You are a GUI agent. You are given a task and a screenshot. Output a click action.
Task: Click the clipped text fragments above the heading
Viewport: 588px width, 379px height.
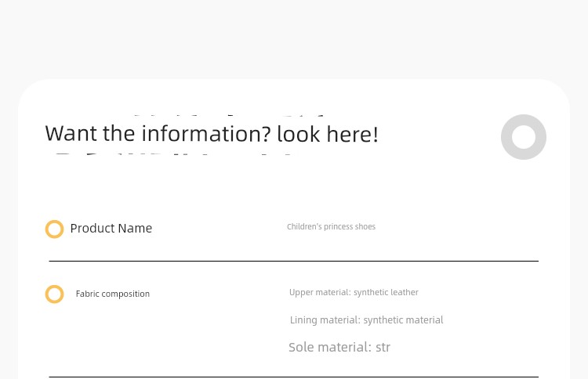229,114
